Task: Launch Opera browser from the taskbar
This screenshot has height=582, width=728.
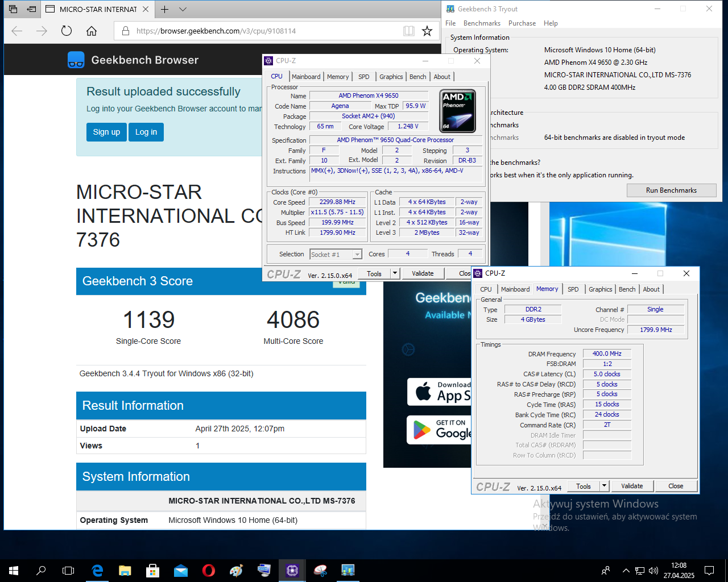Action: [x=208, y=571]
